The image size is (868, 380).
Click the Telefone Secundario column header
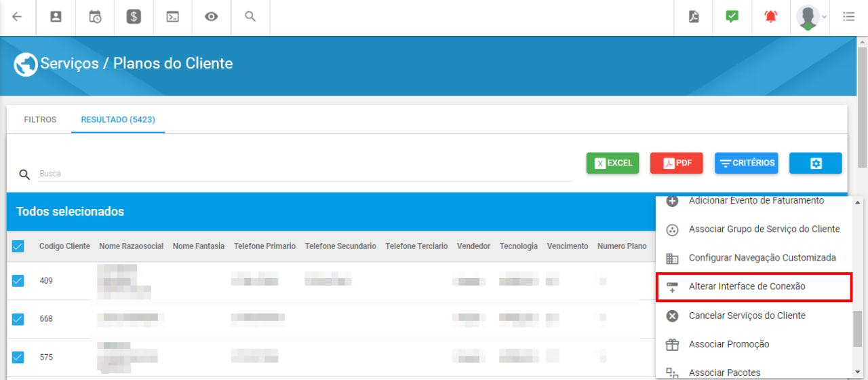pyautogui.click(x=340, y=246)
